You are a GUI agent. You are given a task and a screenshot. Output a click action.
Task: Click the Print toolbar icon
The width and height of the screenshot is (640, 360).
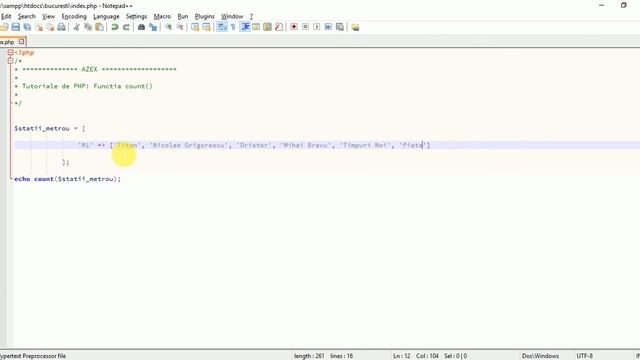point(61,27)
